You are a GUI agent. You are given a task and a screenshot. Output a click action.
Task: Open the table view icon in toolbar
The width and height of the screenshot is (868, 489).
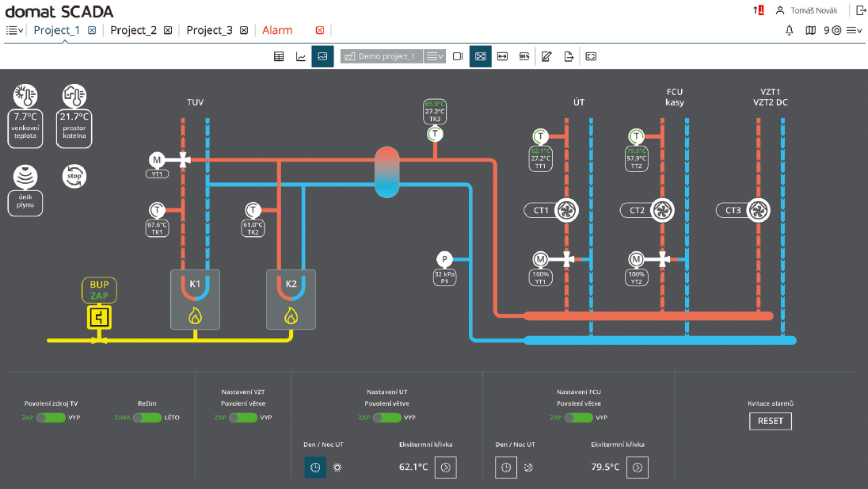(278, 56)
